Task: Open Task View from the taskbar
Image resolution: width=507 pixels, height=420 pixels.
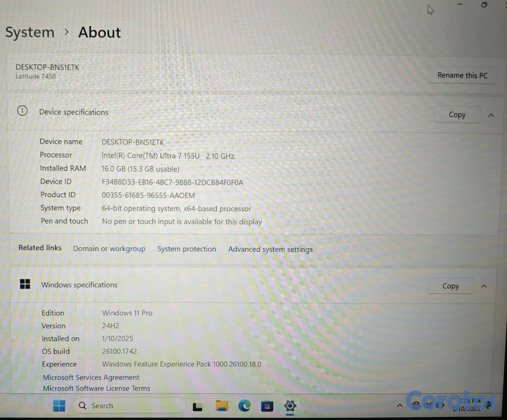Action: 197,407
